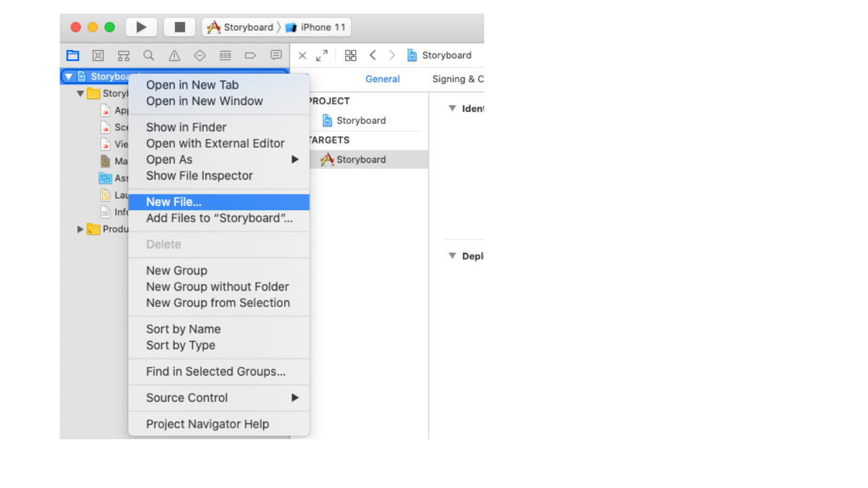Select Show in Finder menu item

point(186,127)
